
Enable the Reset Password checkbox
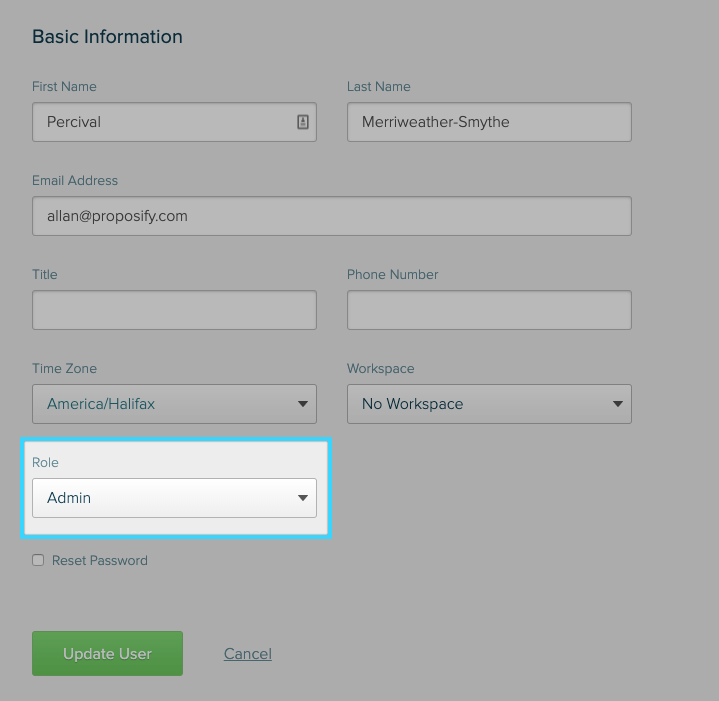(x=38, y=561)
